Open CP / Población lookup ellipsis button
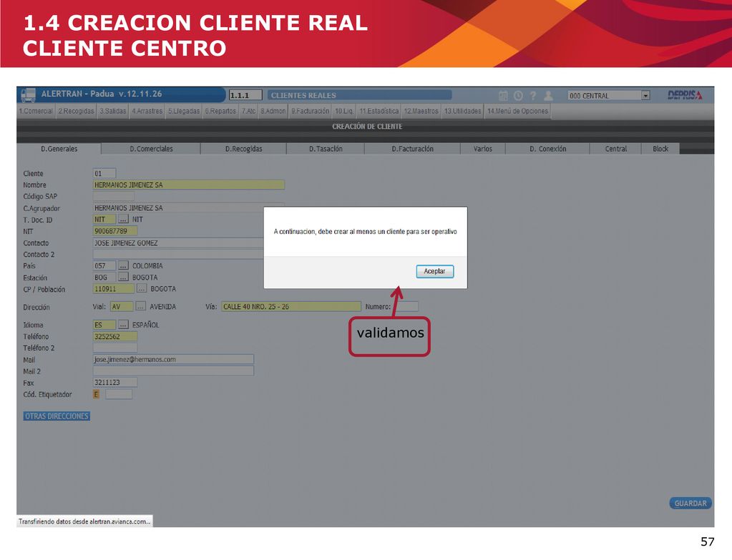This screenshot has height=560, width=732. [142, 288]
